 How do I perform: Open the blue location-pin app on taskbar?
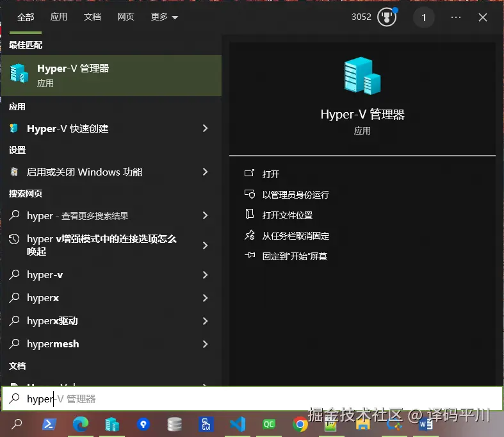143,424
